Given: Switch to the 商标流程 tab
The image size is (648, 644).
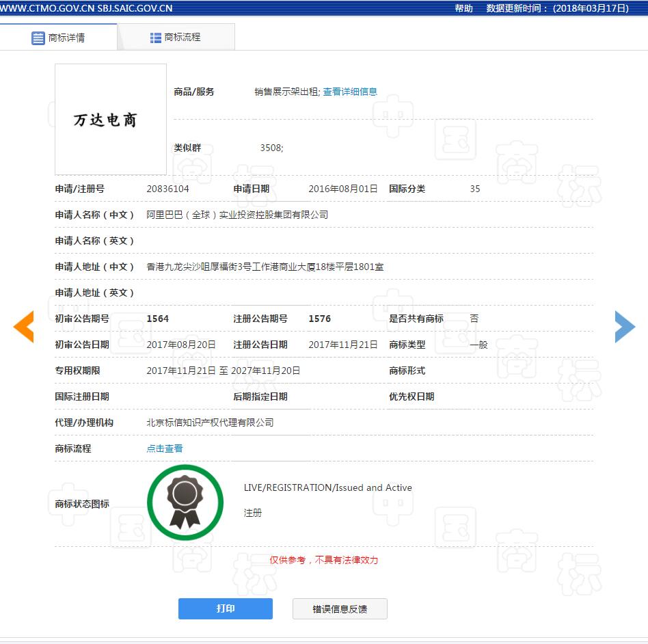Looking at the screenshot, I should 176,38.
